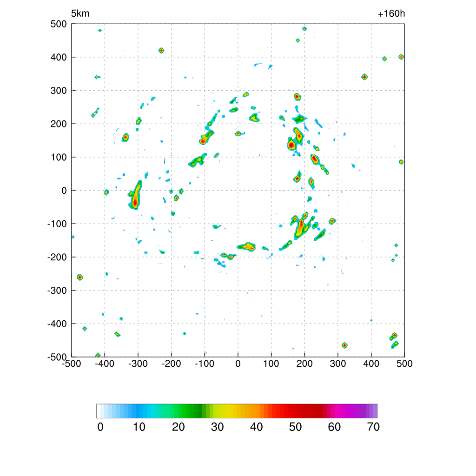Select the y-axis tick label 300

(x=59, y=91)
